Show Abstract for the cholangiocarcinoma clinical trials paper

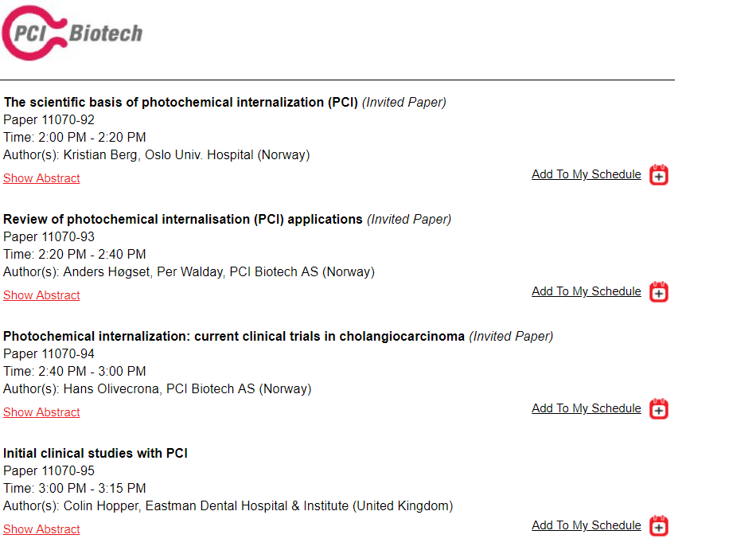[41, 412]
